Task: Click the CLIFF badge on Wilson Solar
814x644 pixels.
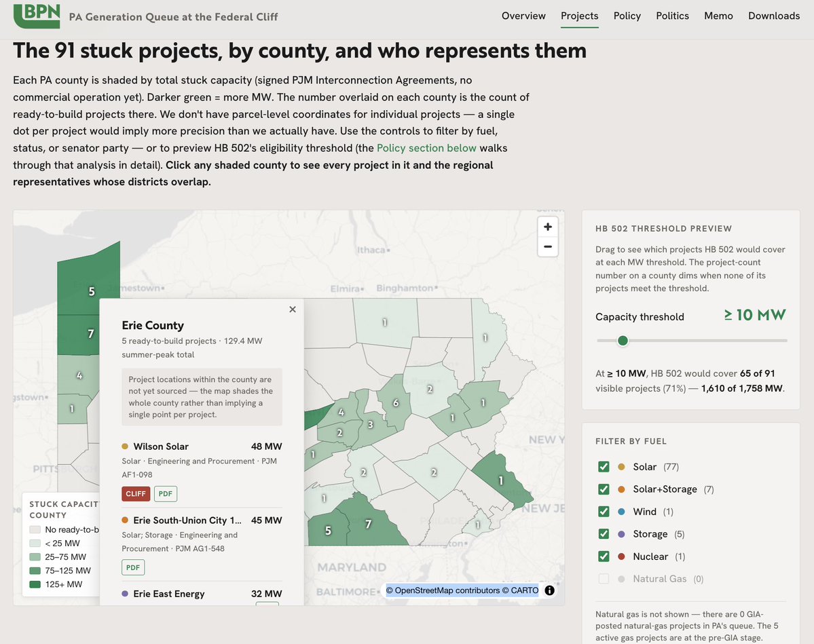Action: tap(136, 493)
